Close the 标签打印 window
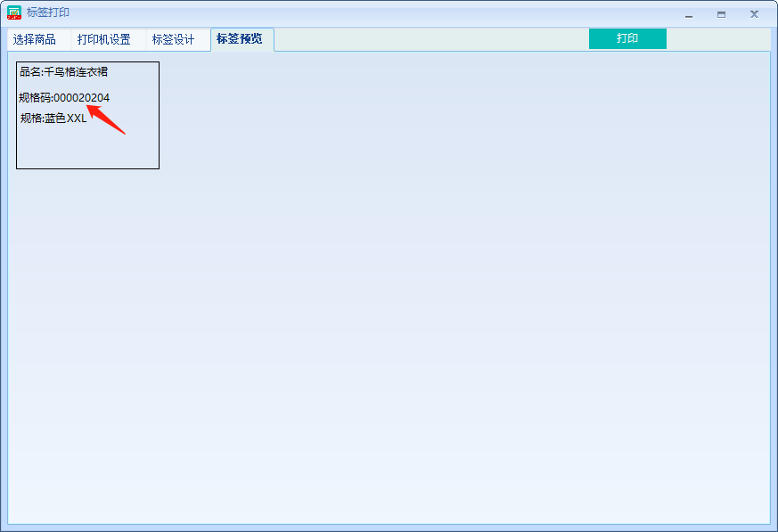778x532 pixels. [754, 14]
